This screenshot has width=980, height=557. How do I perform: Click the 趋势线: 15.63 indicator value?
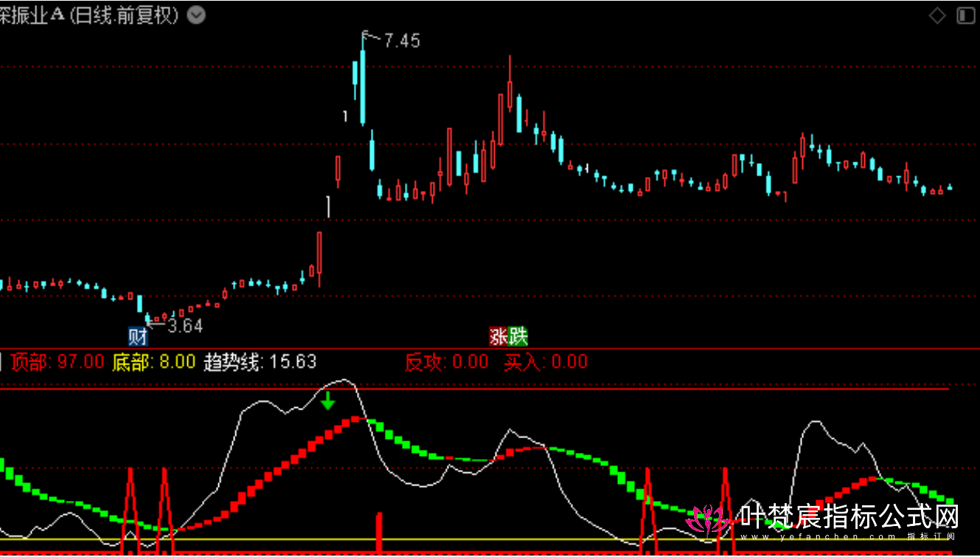click(x=260, y=362)
